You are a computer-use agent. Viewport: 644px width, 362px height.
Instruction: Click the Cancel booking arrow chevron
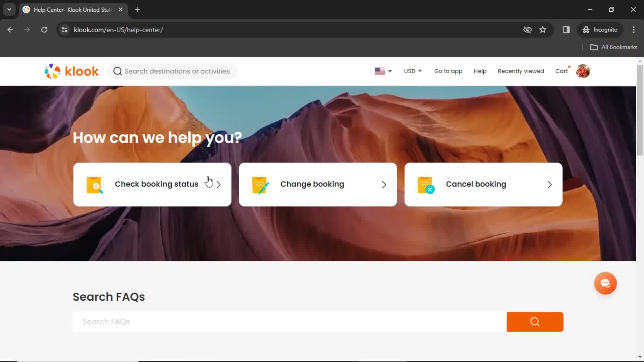549,184
